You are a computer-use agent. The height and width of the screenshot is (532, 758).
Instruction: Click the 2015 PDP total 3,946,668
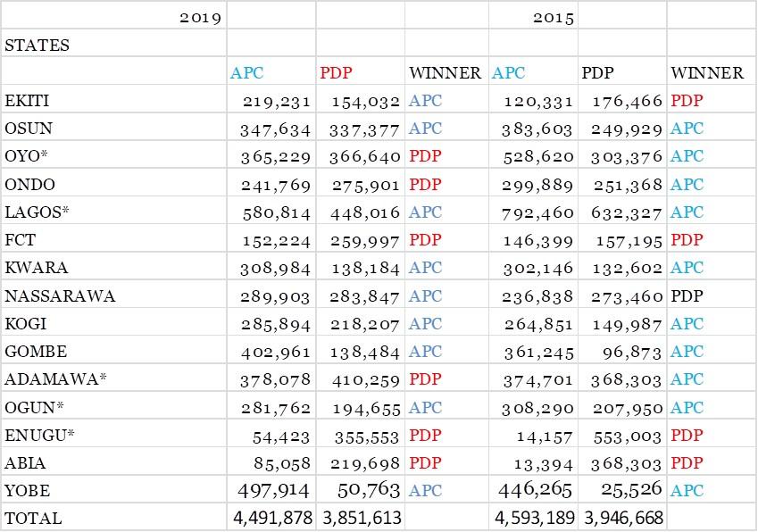pyautogui.click(x=622, y=518)
